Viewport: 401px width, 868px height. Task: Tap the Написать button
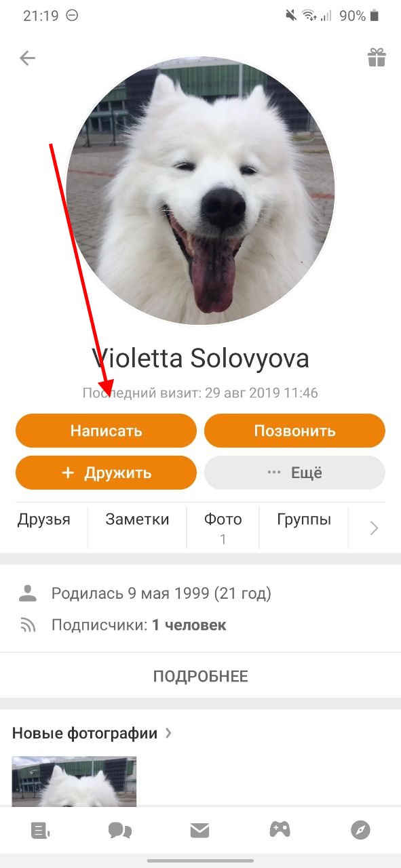(x=106, y=431)
